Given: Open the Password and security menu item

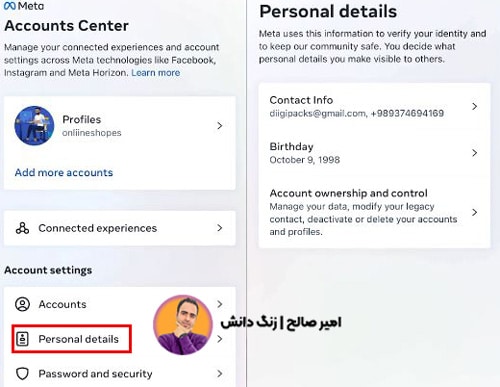Looking at the screenshot, I should click(120, 374).
